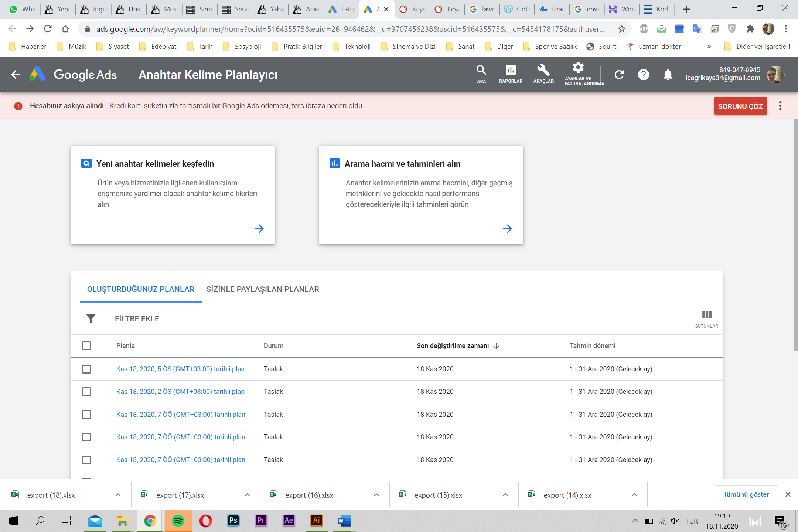The width and height of the screenshot is (798, 532).
Task: Open Windows taskbar search
Action: 40,521
